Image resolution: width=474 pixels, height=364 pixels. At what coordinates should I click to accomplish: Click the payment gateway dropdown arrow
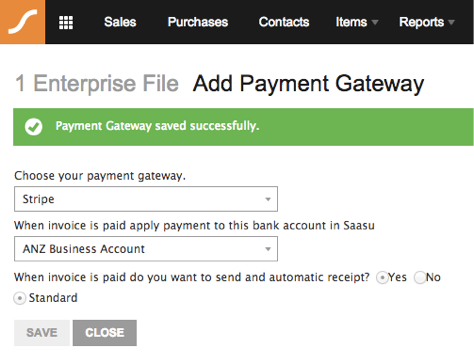tap(268, 199)
